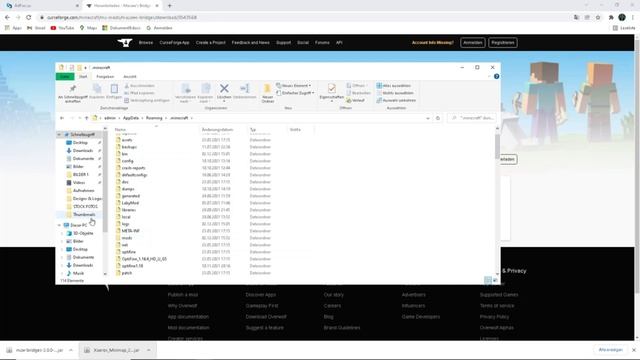
Task: Click the Kopieren ribbon icon
Action: [97, 89]
